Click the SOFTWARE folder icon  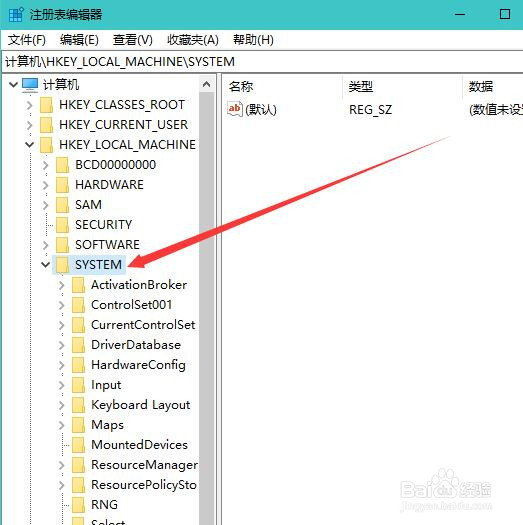point(63,245)
